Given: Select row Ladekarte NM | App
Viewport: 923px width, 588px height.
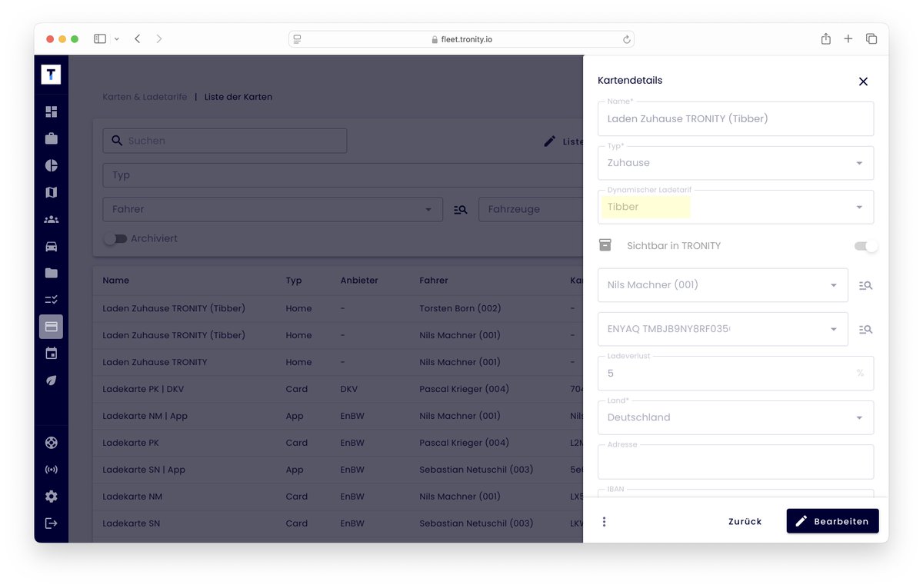Looking at the screenshot, I should (338, 416).
